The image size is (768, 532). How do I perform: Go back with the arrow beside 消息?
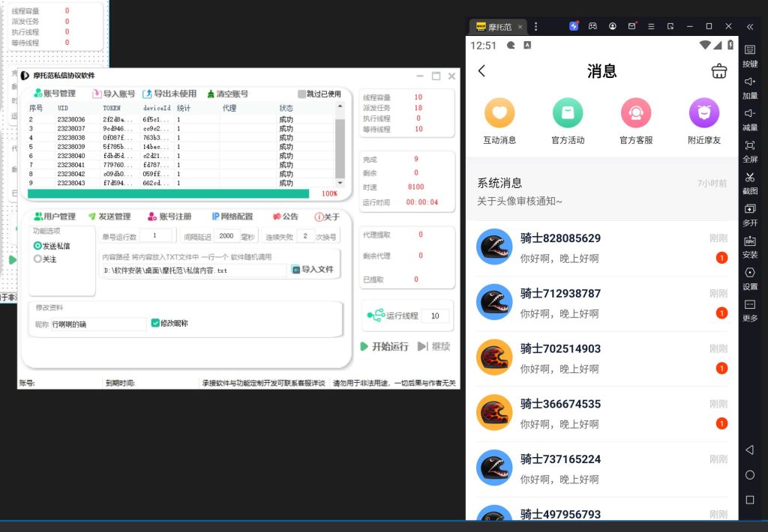pos(482,71)
